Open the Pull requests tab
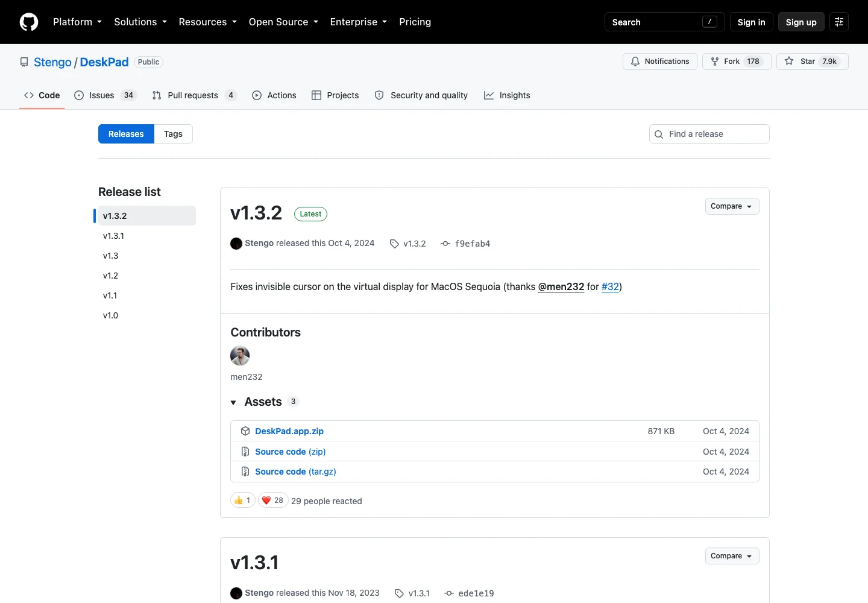 pos(194,95)
